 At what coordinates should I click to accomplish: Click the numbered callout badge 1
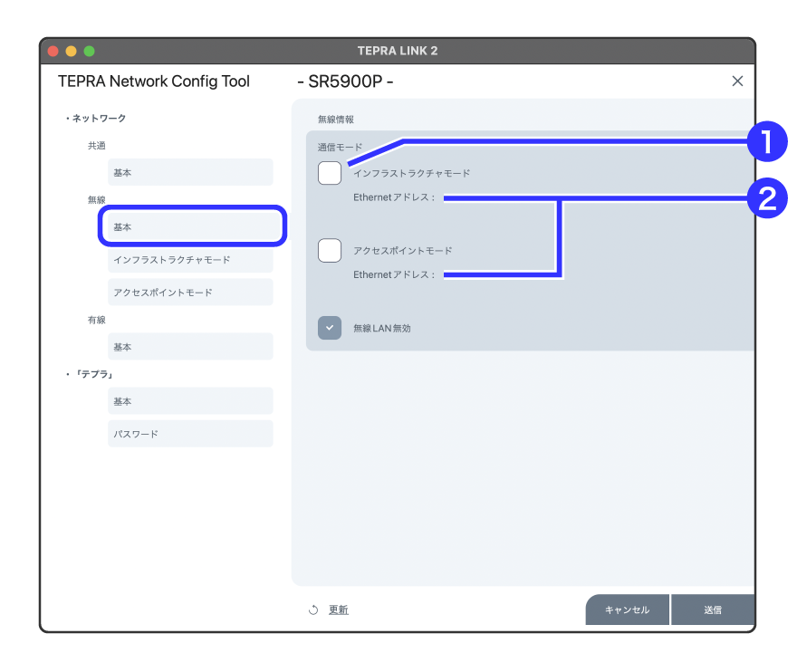(766, 142)
